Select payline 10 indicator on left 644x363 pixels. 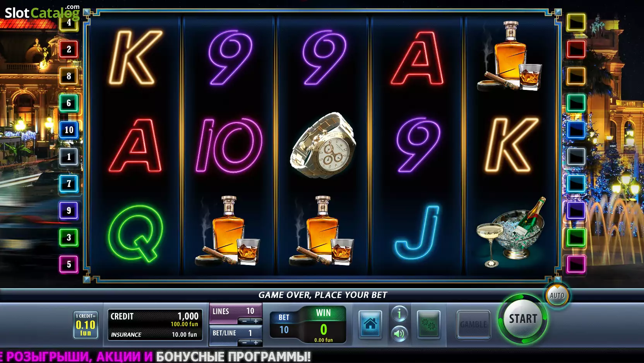pyautogui.click(x=69, y=130)
